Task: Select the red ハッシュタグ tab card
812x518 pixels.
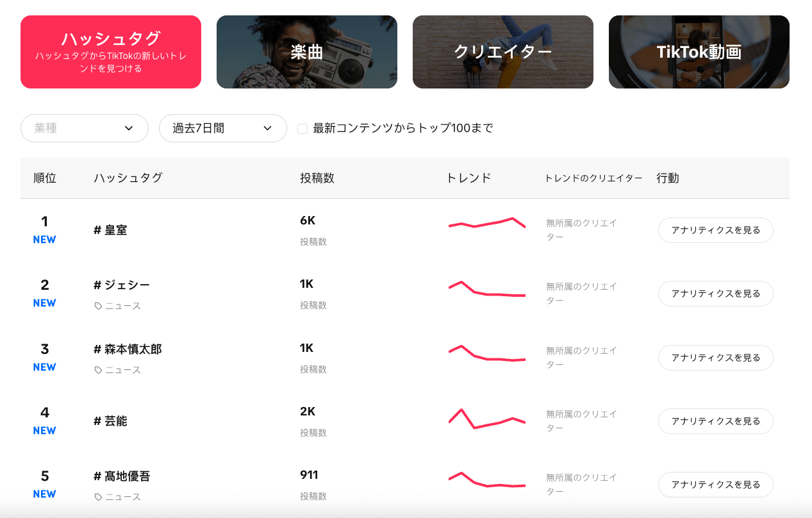Action: tap(111, 52)
